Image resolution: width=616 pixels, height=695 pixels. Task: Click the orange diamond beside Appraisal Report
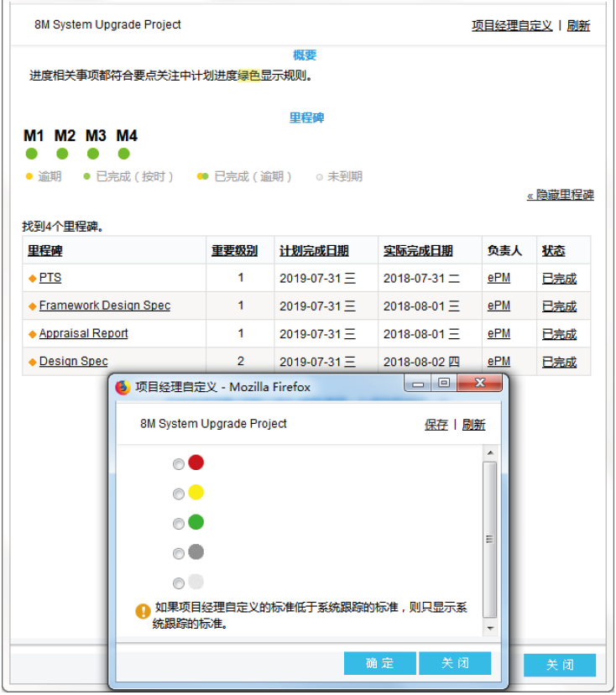coord(33,334)
